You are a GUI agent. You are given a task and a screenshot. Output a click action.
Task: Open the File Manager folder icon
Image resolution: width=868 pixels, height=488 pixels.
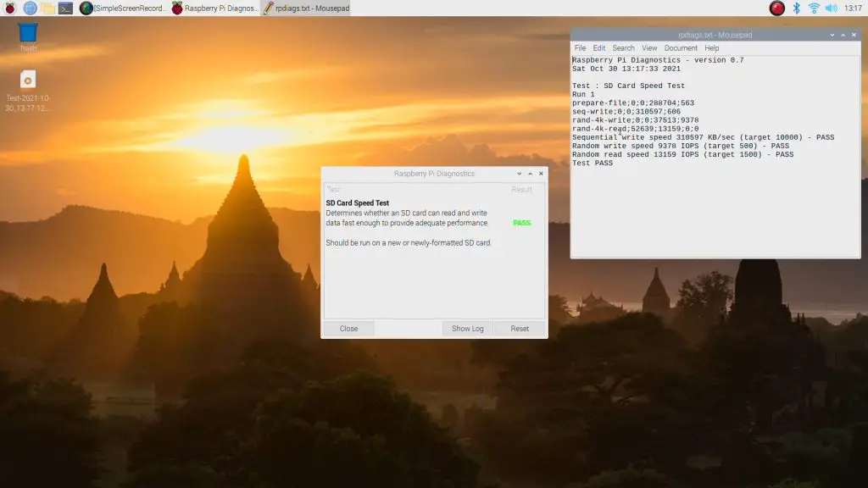[x=47, y=8]
